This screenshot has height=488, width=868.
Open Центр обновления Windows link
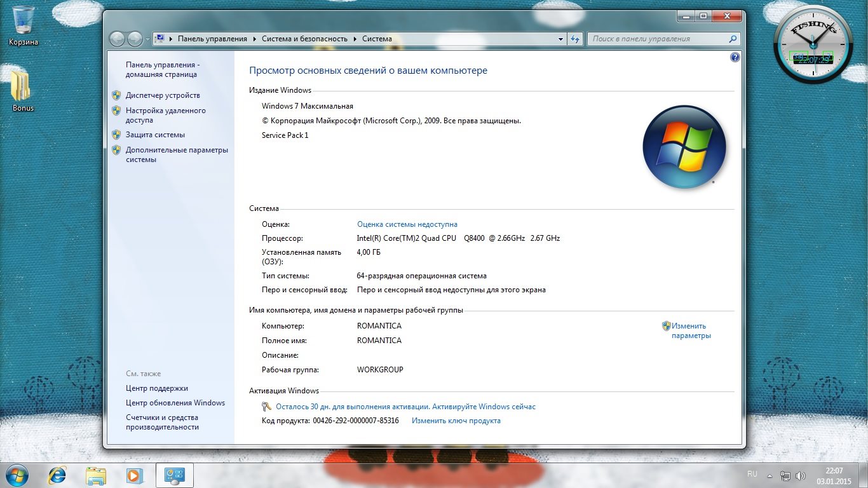pyautogui.click(x=175, y=403)
